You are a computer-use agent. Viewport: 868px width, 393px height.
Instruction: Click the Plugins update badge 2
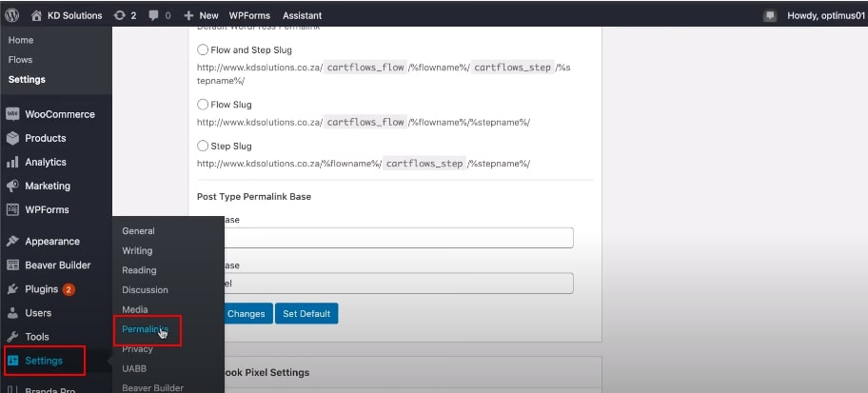click(x=69, y=289)
